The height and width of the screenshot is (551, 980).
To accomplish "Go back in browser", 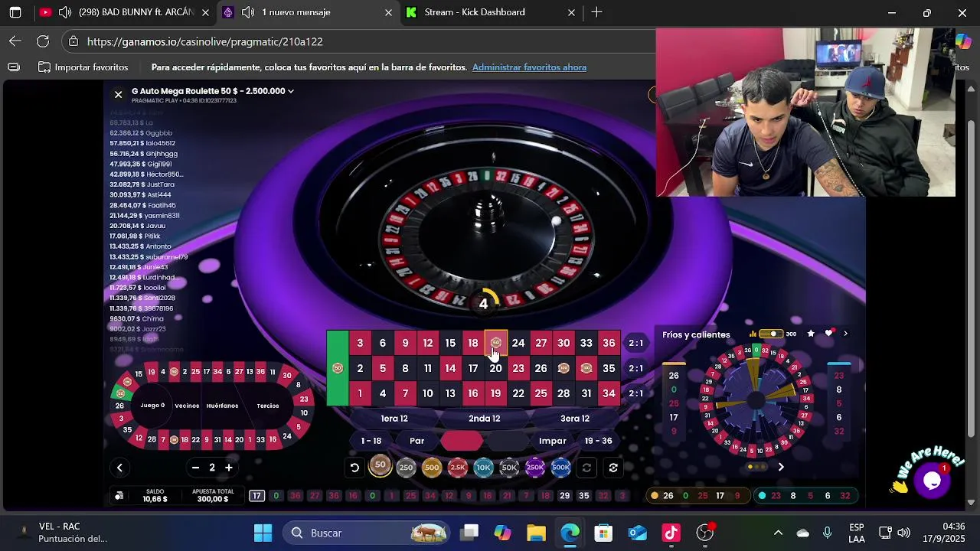I will [x=15, y=41].
